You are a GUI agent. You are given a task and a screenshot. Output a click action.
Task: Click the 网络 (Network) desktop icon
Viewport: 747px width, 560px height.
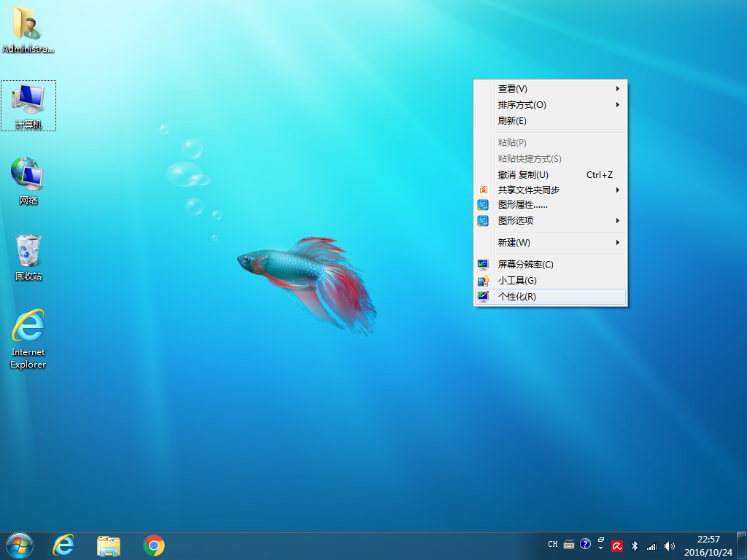click(28, 180)
